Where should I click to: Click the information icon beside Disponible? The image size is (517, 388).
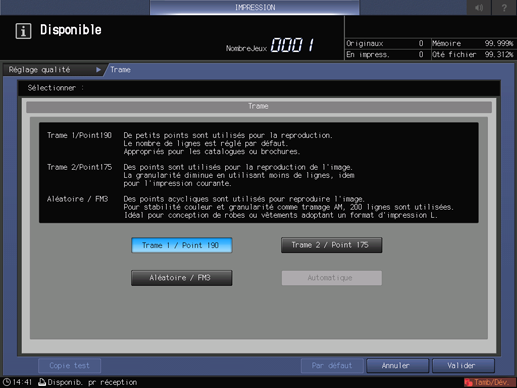[x=23, y=31]
